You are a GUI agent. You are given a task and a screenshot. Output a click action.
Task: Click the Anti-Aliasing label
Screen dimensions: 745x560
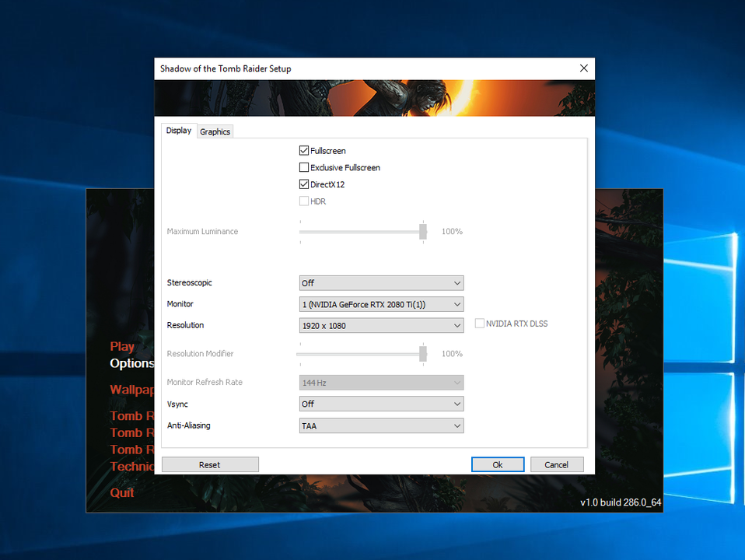[189, 425]
